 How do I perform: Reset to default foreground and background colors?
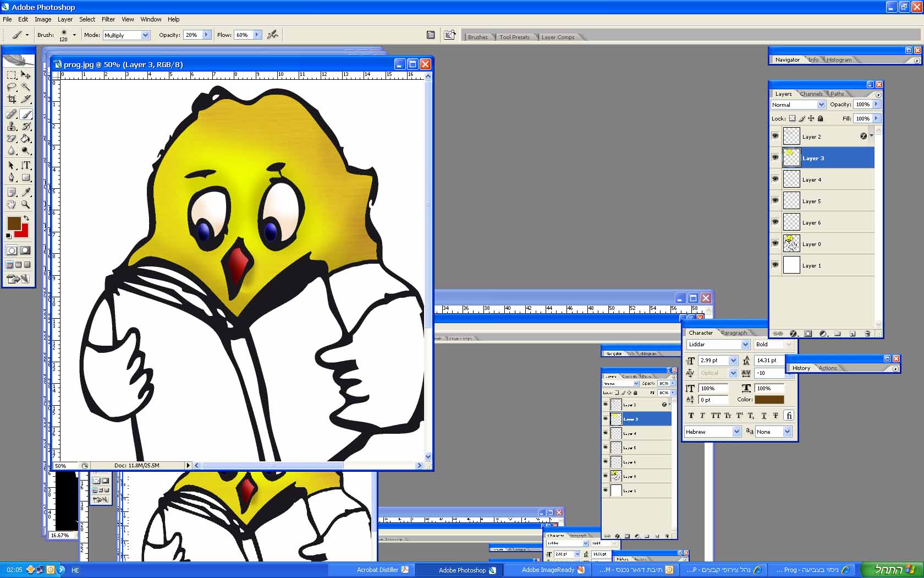tap(8, 236)
